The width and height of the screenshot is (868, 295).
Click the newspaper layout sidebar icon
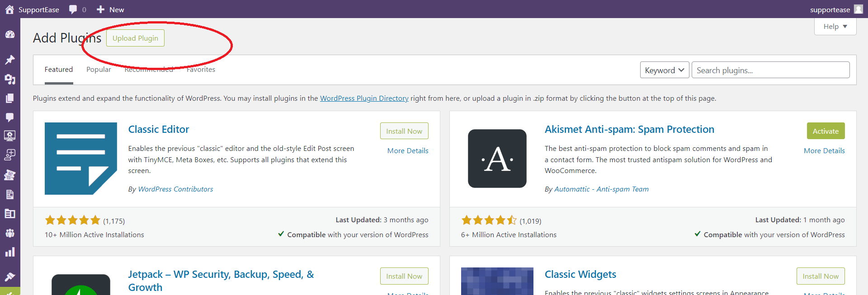coord(10,213)
